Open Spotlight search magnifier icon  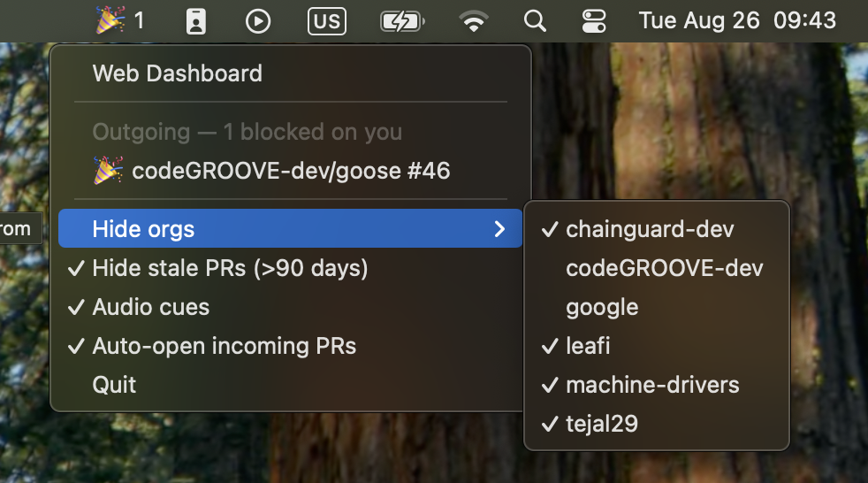[535, 21]
